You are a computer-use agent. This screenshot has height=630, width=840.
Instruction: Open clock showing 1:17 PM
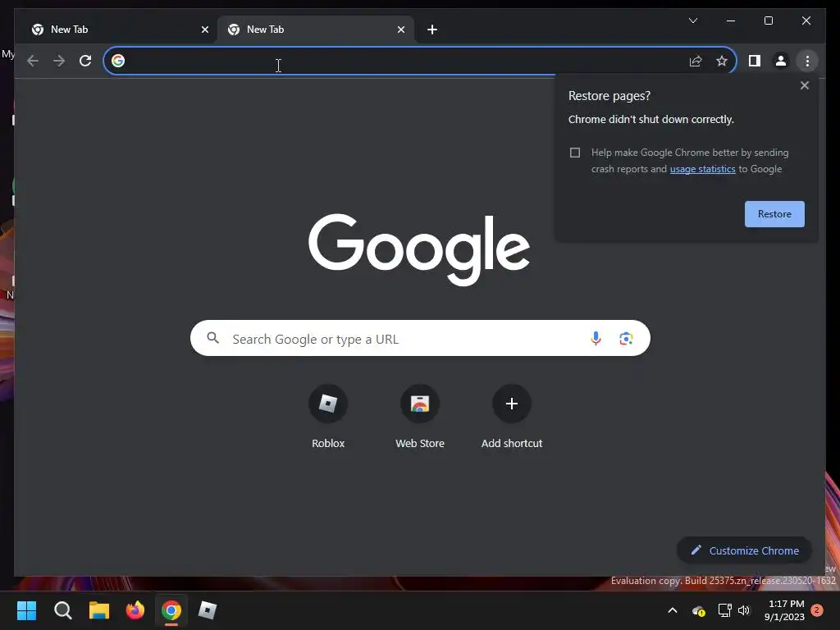[x=784, y=610]
